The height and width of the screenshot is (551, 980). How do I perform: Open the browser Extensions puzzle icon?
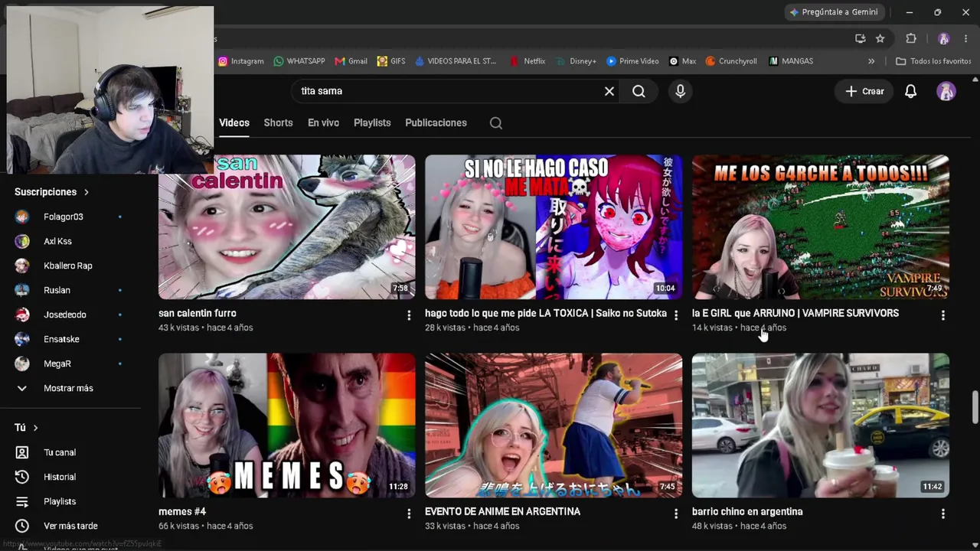pos(911,38)
